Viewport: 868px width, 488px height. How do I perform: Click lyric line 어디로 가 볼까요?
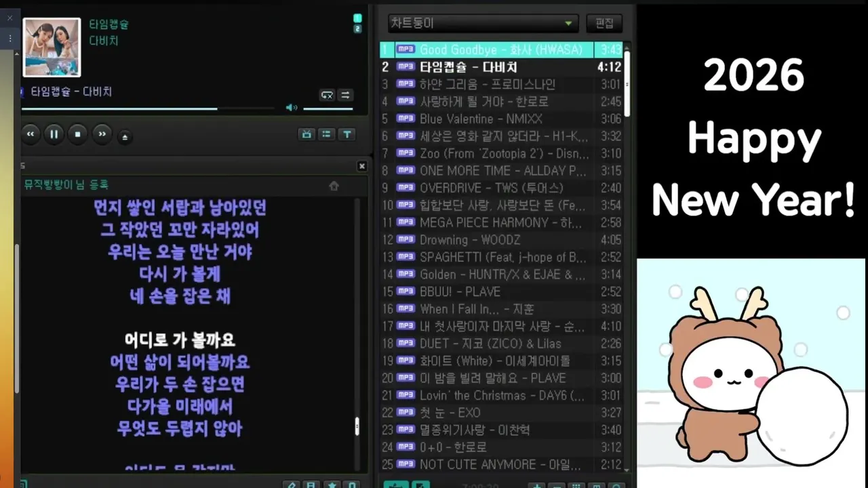[180, 340]
